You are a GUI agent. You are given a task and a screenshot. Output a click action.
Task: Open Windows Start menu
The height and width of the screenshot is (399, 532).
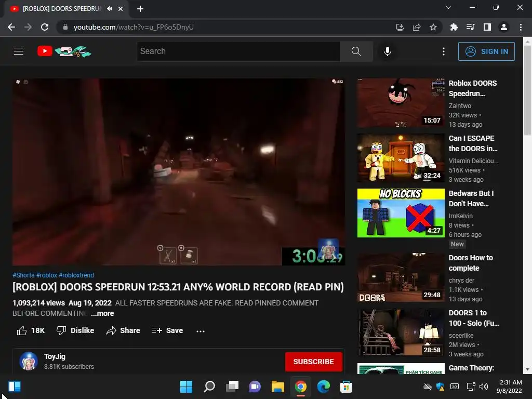186,387
